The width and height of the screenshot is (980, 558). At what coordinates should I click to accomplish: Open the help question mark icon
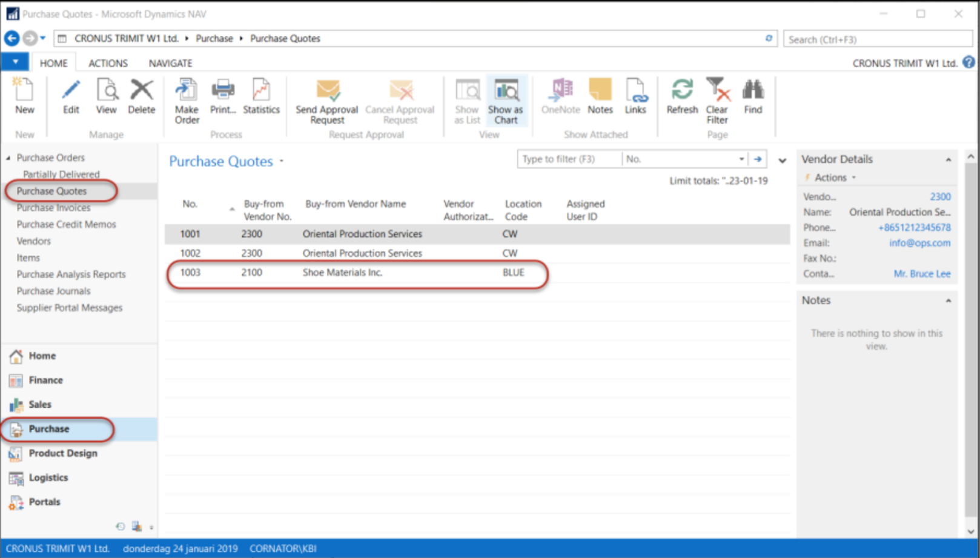click(x=969, y=62)
